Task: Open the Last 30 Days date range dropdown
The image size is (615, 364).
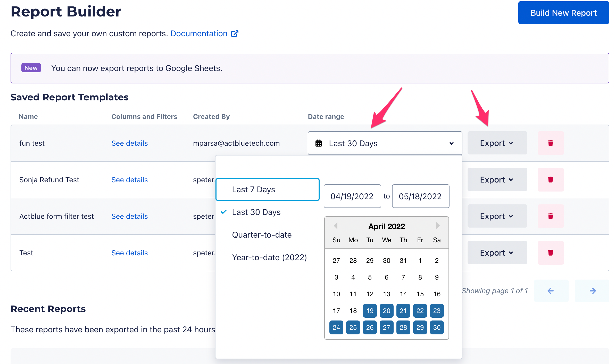Action: [385, 143]
